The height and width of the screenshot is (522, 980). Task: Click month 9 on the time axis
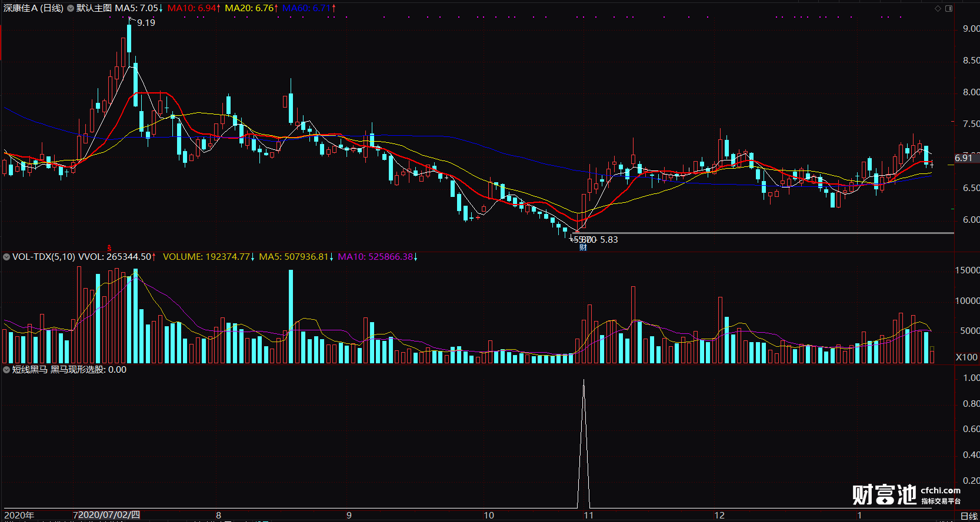[x=349, y=516]
